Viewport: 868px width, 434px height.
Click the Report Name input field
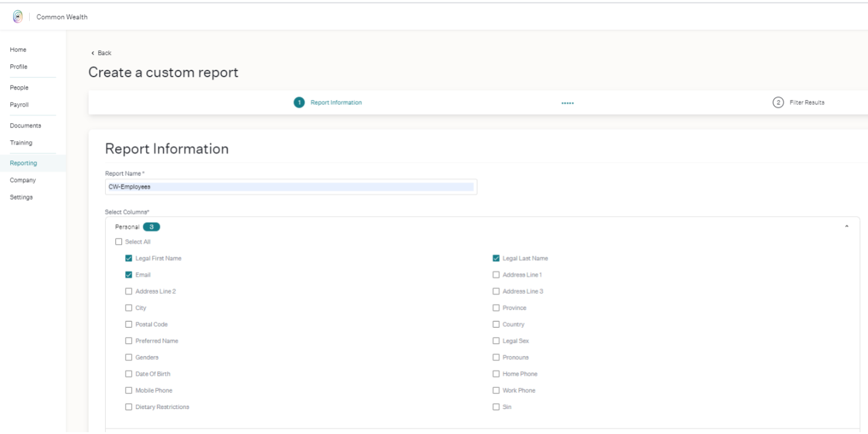click(x=291, y=187)
